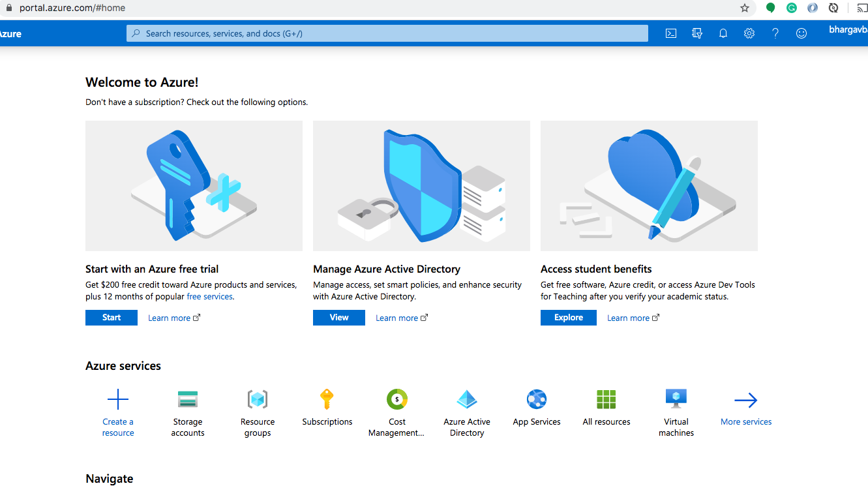Open Learn more link beside Start button
This screenshot has height=486, width=868.
click(174, 318)
